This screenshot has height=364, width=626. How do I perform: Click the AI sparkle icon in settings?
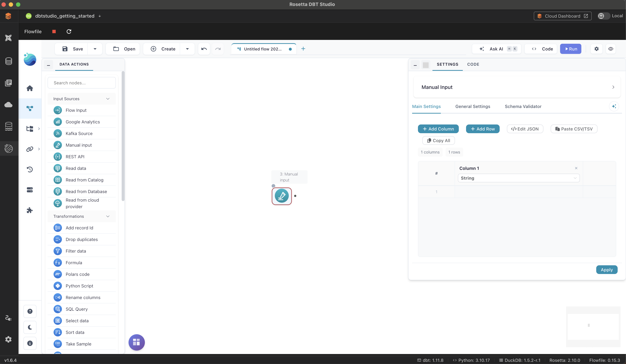[x=614, y=106]
